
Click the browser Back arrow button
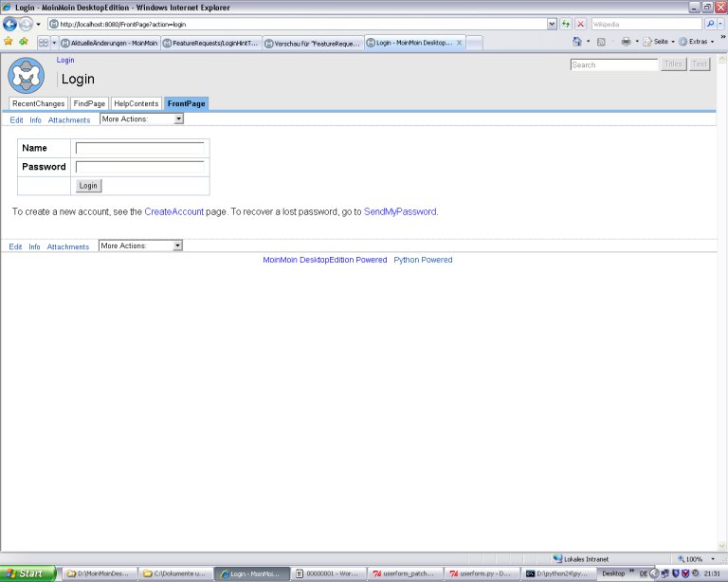[x=9, y=24]
